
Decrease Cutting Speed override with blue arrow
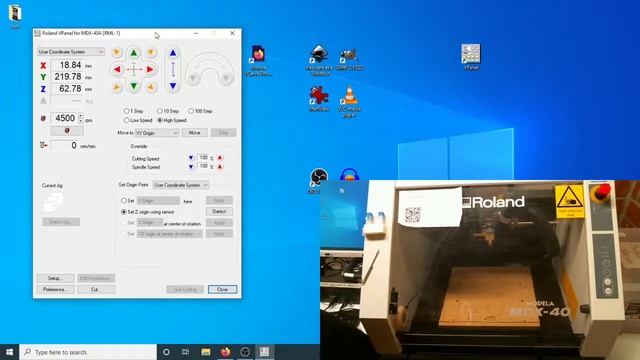[x=191, y=158]
